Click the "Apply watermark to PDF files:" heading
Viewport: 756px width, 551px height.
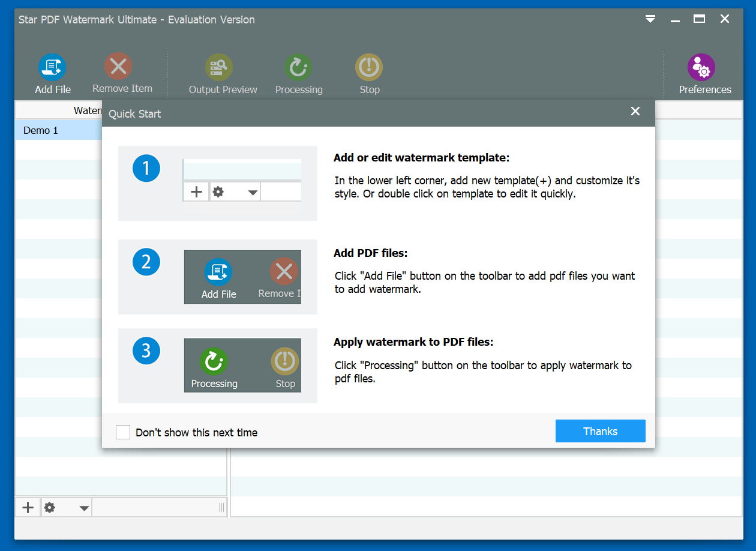(x=413, y=342)
